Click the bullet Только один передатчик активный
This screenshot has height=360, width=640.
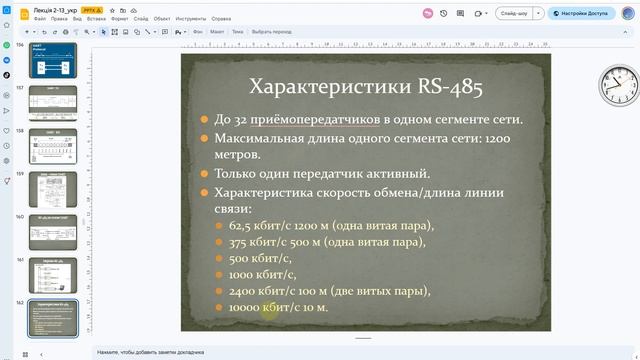pyautogui.click(x=322, y=174)
